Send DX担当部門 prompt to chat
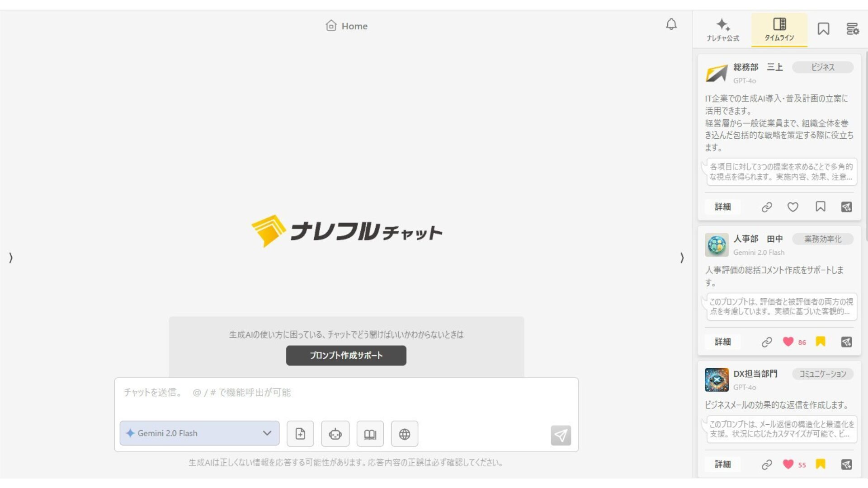 (846, 465)
